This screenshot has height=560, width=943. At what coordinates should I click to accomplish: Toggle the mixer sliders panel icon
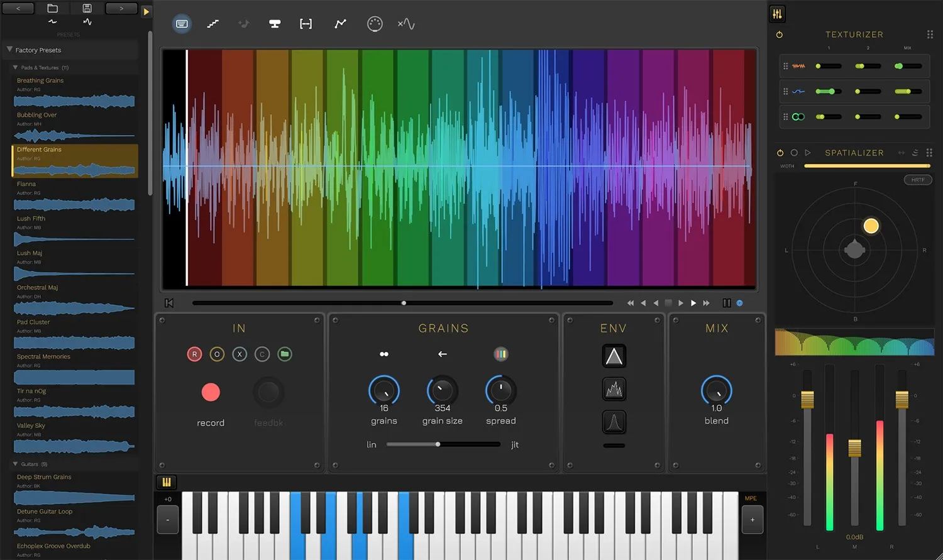pos(778,14)
